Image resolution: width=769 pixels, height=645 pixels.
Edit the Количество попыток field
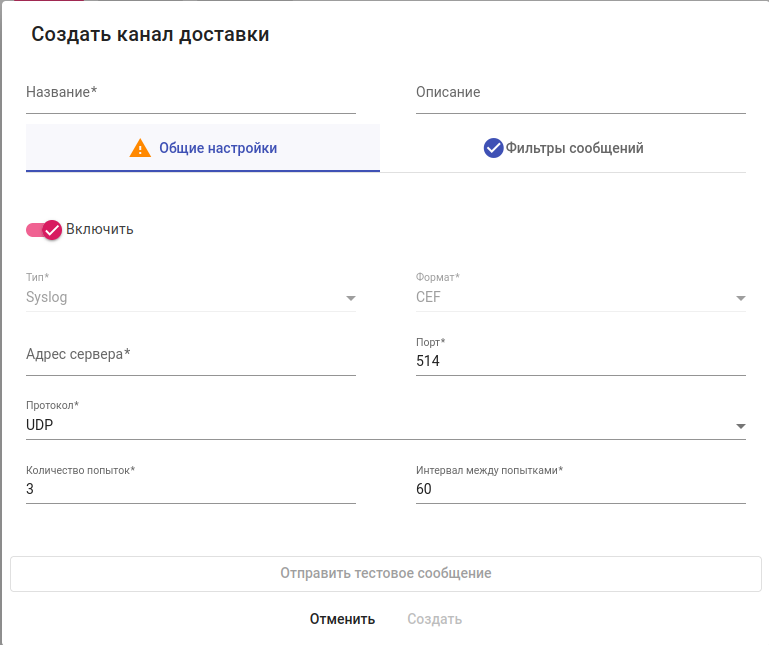(190, 489)
